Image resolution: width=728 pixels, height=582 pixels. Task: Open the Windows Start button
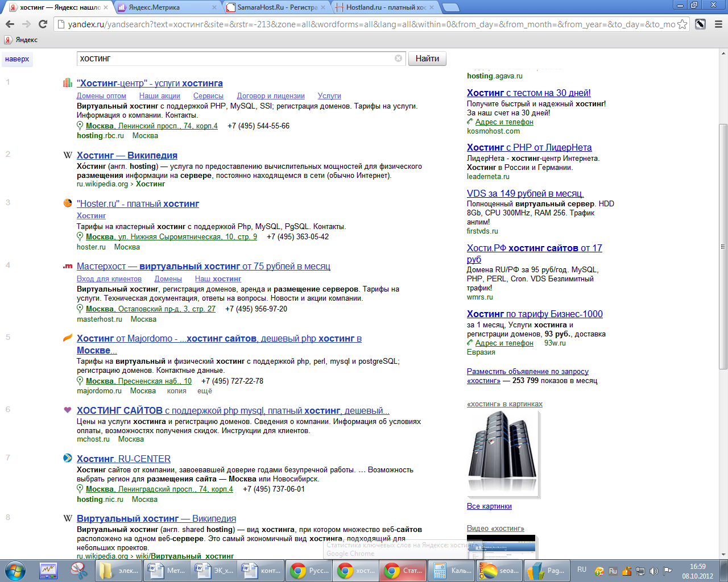click(x=15, y=571)
